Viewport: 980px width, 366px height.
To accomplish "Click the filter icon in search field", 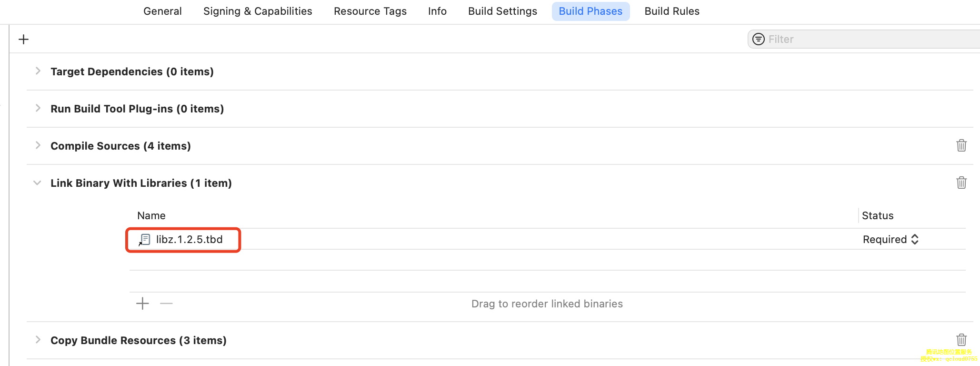I will (x=759, y=39).
